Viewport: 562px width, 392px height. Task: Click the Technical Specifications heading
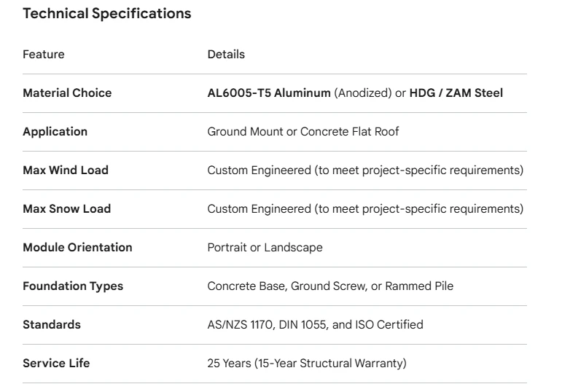coord(107,14)
